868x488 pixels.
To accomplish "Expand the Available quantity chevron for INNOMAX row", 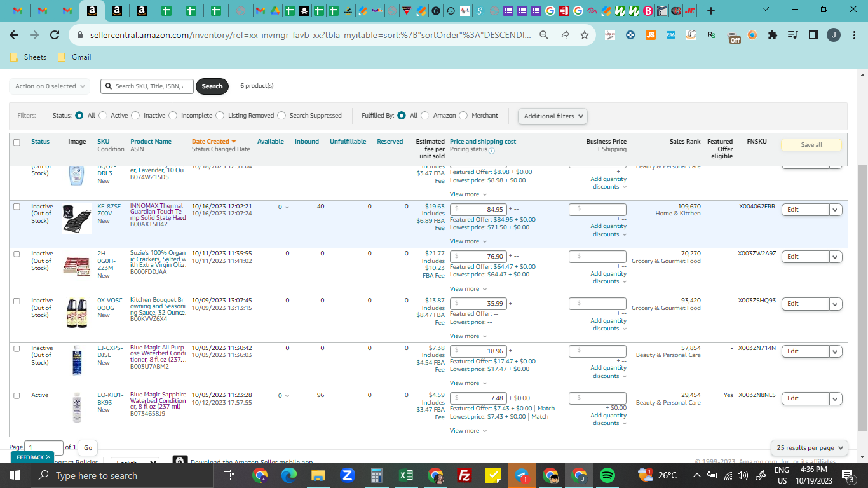I will click(x=287, y=207).
